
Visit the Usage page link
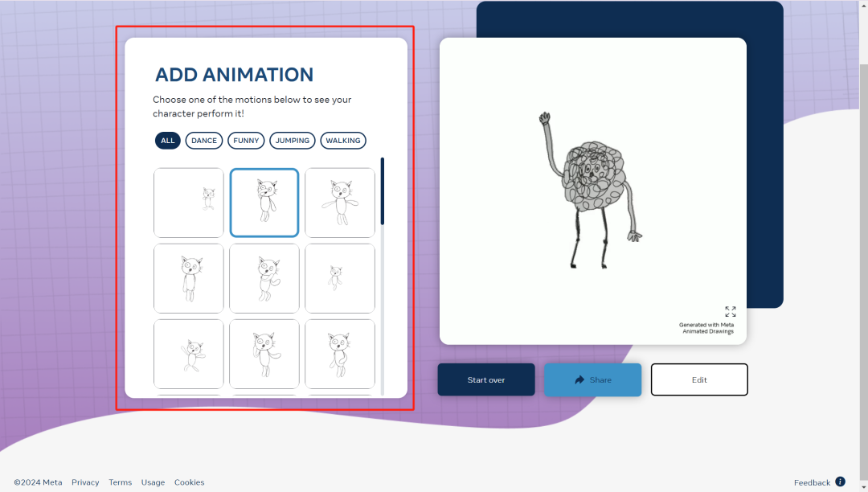point(153,482)
